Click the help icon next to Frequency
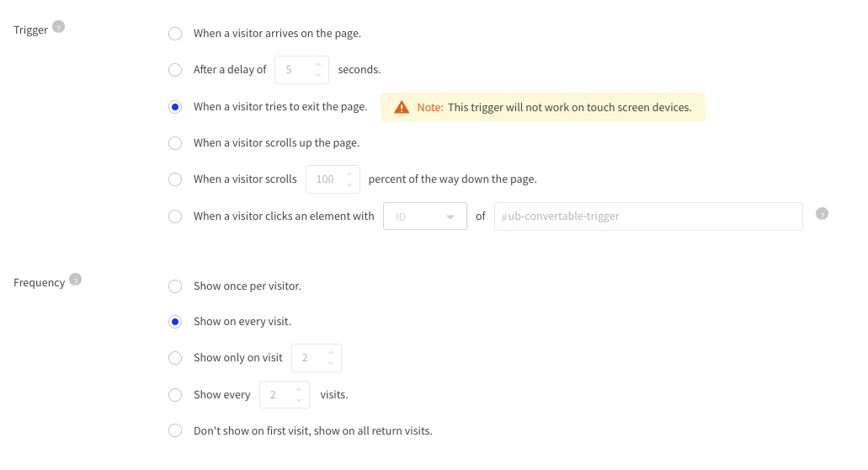The image size is (868, 470). 75,280
